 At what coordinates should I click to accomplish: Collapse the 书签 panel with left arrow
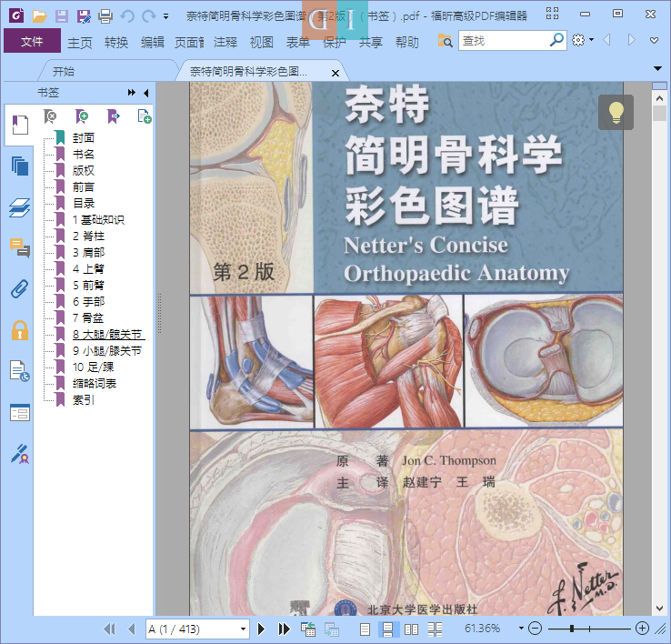pos(145,93)
